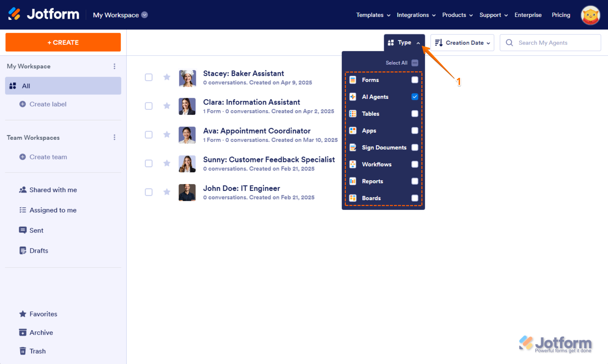Select the John Doe: IT Engineer row checkbox
This screenshot has height=364, width=608.
pos(149,192)
